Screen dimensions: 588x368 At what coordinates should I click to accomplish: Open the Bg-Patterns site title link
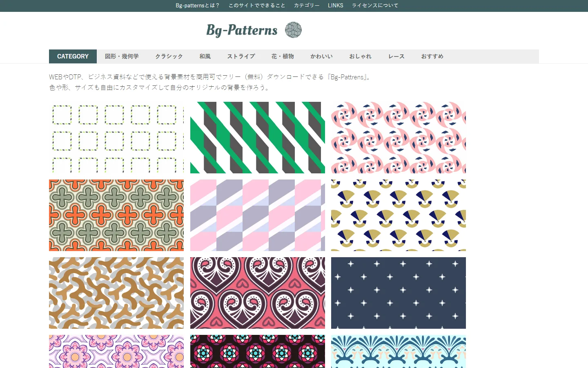point(242,30)
